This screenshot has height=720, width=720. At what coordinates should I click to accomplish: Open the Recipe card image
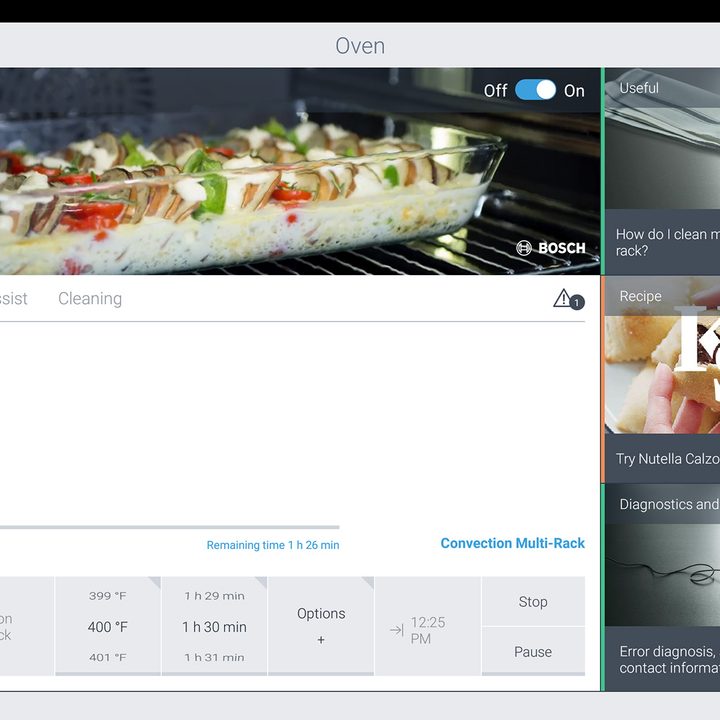pos(662,355)
